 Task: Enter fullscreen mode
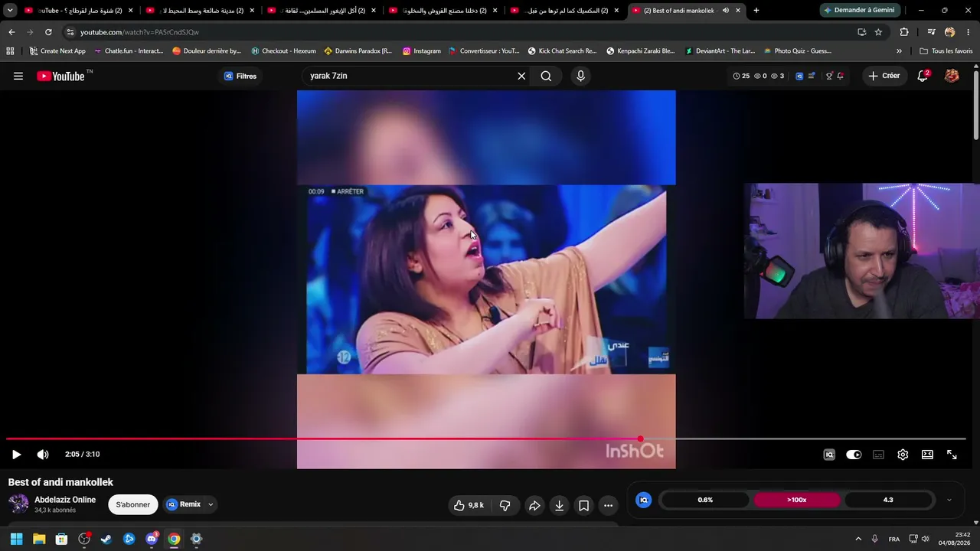pyautogui.click(x=952, y=455)
